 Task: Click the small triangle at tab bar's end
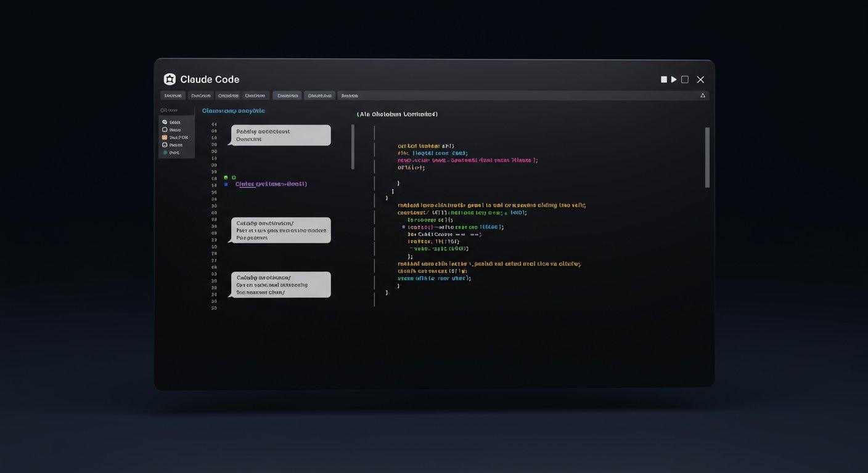point(703,95)
